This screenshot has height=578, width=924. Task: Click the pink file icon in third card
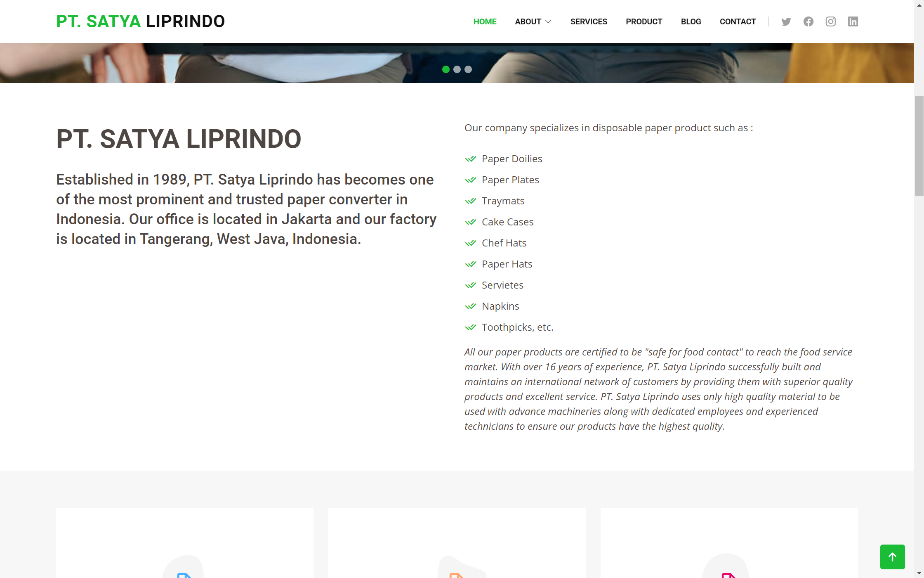[x=728, y=575]
